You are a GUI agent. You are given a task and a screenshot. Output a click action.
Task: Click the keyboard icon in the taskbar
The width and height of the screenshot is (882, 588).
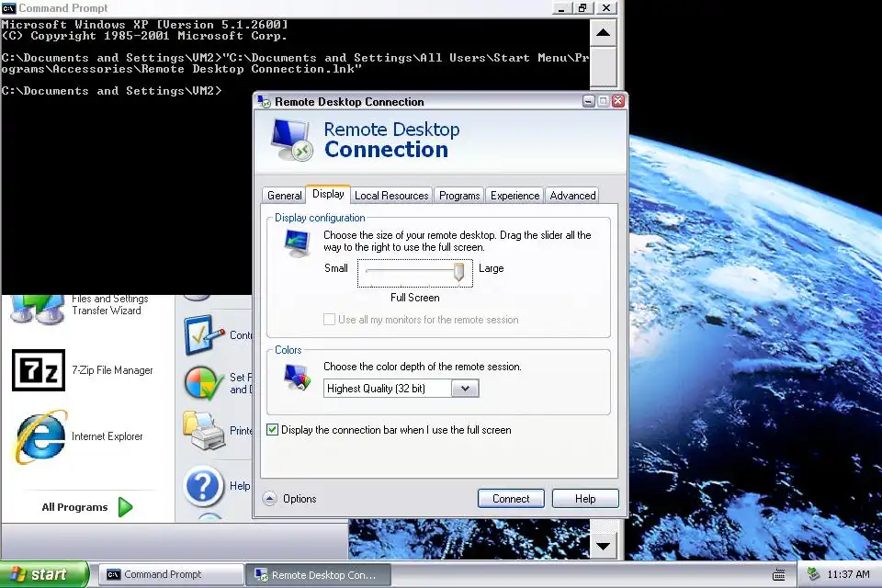(778, 574)
